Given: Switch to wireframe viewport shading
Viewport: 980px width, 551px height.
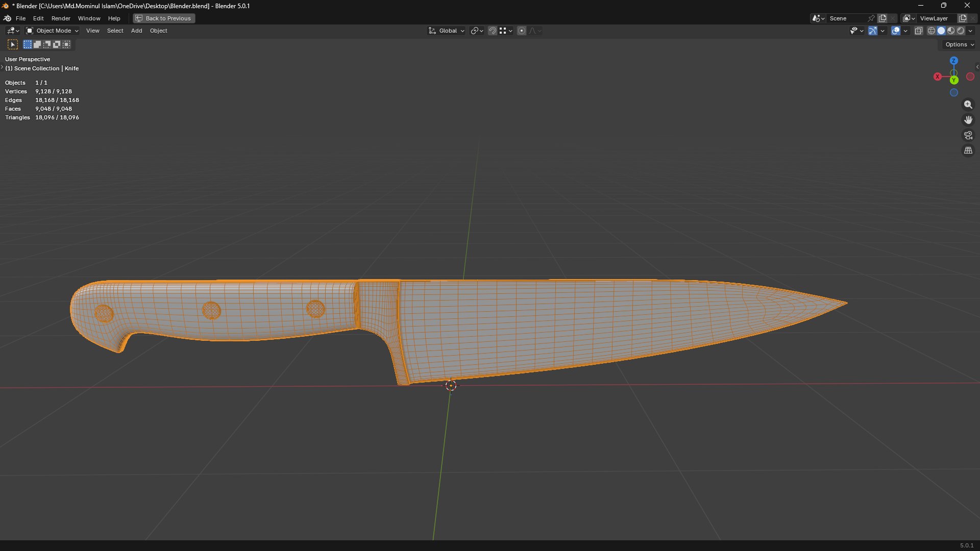Looking at the screenshot, I should (932, 31).
